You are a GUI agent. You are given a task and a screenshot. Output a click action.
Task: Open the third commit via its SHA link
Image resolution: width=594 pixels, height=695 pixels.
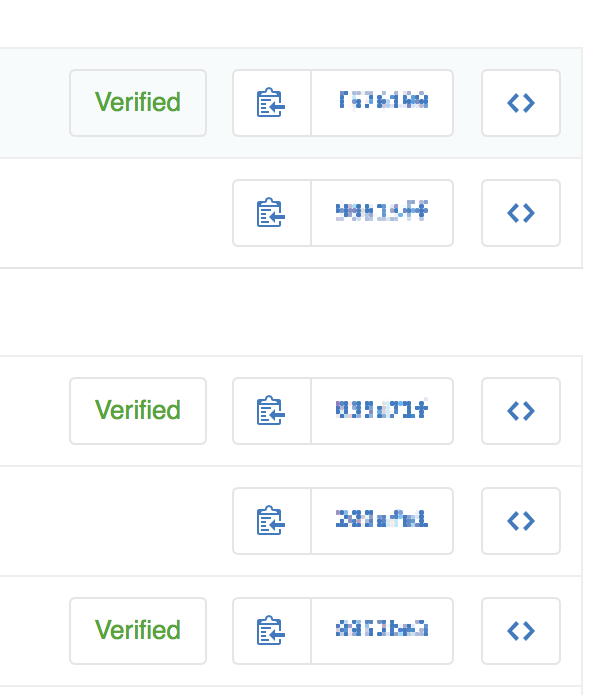pos(382,411)
